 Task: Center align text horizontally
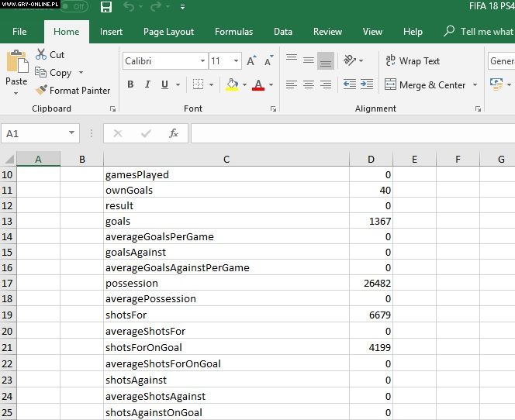[x=308, y=84]
